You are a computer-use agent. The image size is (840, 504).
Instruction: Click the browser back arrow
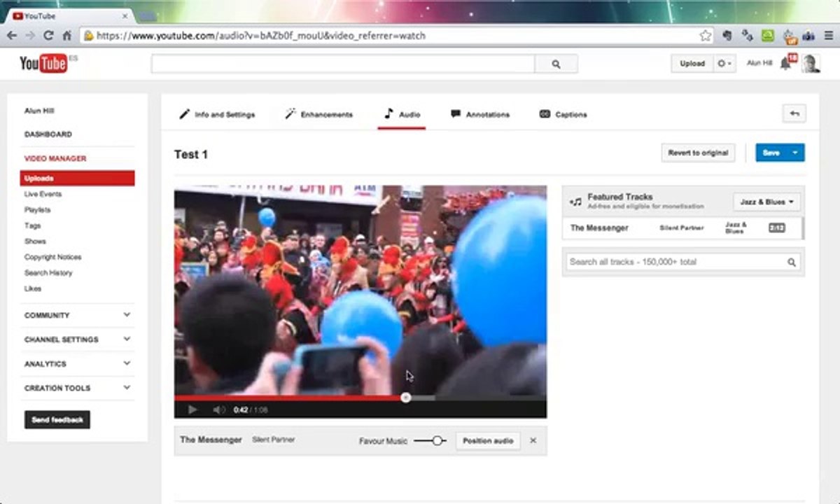click(13, 36)
